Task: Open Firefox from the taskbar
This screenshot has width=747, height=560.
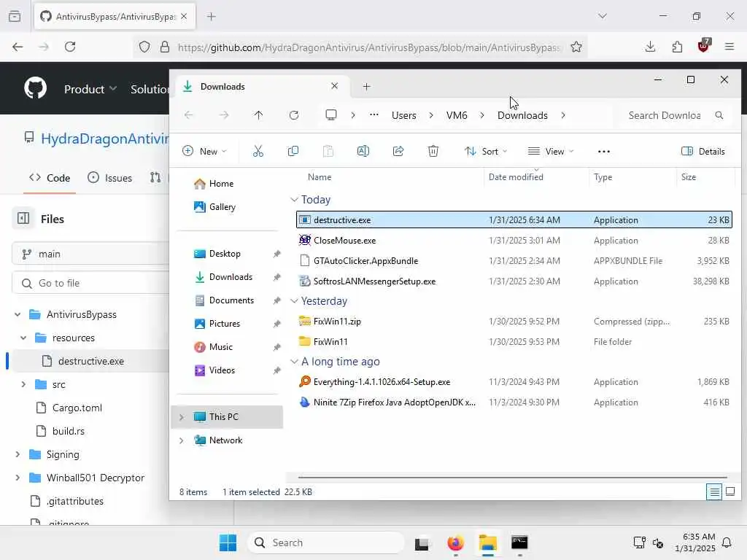Action: [455, 542]
